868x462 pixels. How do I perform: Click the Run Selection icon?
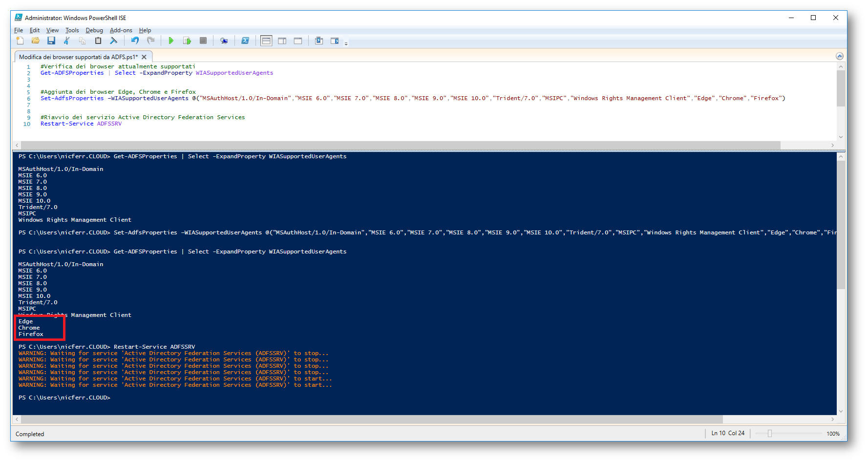(187, 41)
